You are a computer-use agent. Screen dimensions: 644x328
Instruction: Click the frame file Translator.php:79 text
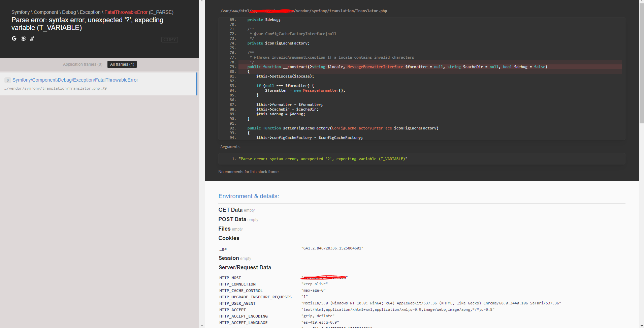pos(56,88)
